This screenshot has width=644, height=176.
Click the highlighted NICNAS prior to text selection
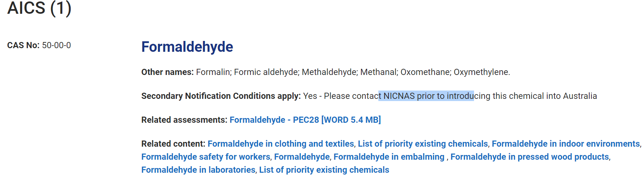click(x=426, y=96)
